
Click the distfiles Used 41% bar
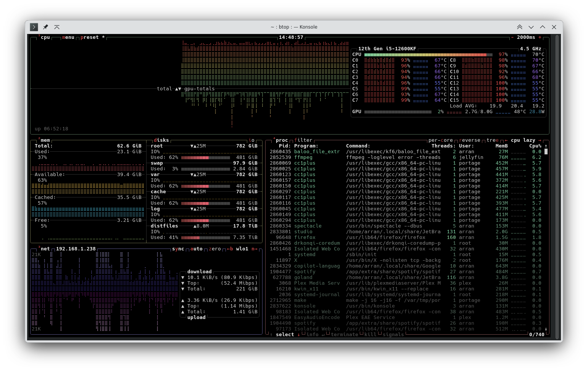click(x=206, y=237)
